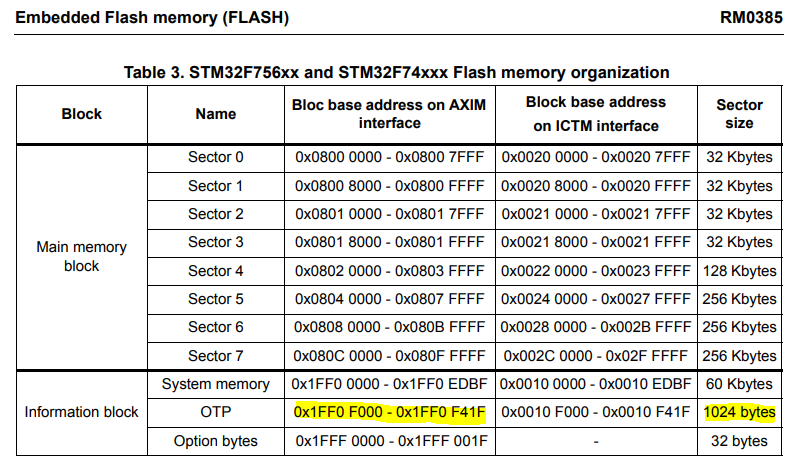
Task: Click the Block column header
Action: coord(81,114)
